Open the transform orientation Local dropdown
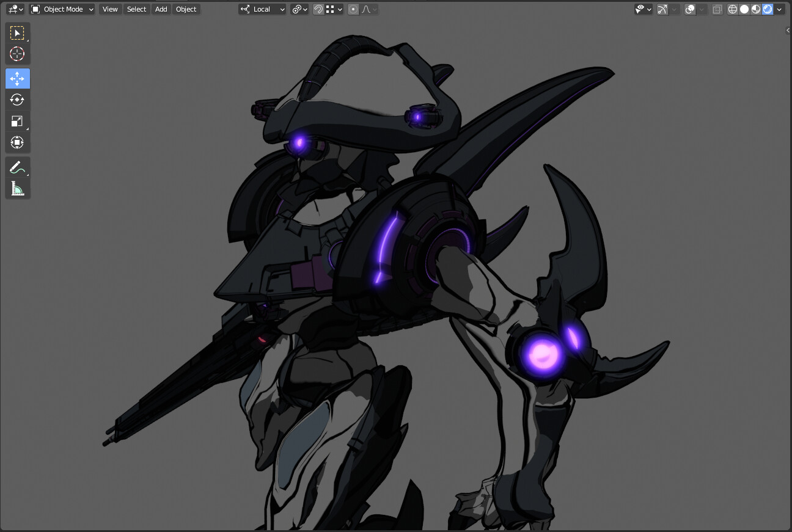The height and width of the screenshot is (532, 792). 262,9
